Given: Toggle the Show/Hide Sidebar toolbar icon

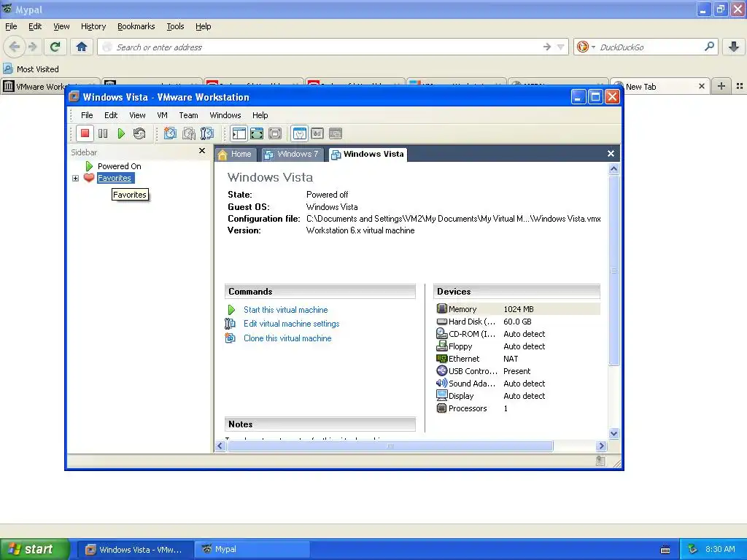Looking at the screenshot, I should tap(239, 134).
